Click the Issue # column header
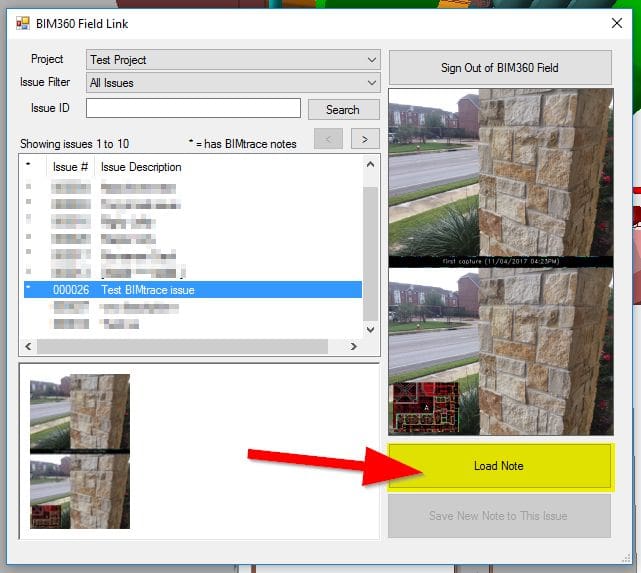The width and height of the screenshot is (641, 573). (70, 167)
